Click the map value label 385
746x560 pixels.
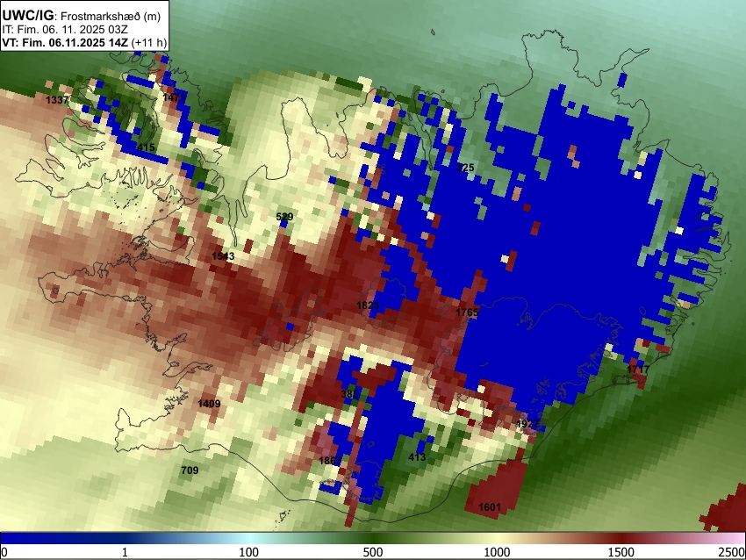[x=349, y=394]
